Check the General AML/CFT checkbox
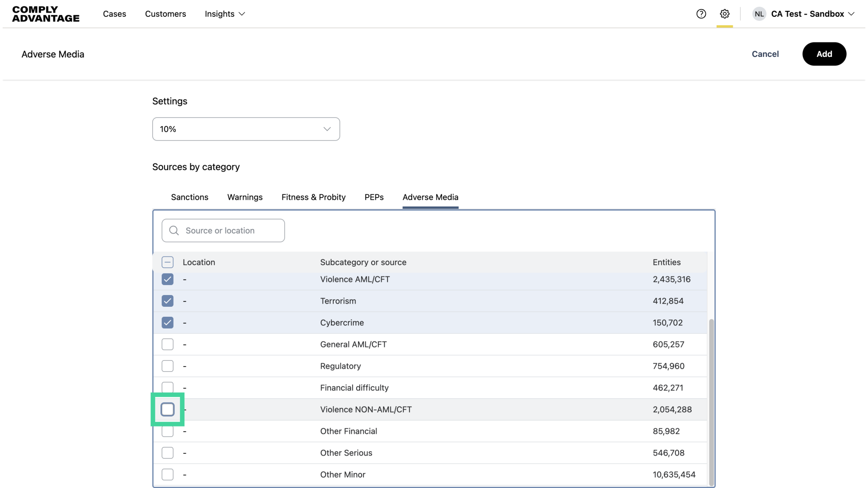The height and width of the screenshot is (488, 868). pyautogui.click(x=167, y=344)
